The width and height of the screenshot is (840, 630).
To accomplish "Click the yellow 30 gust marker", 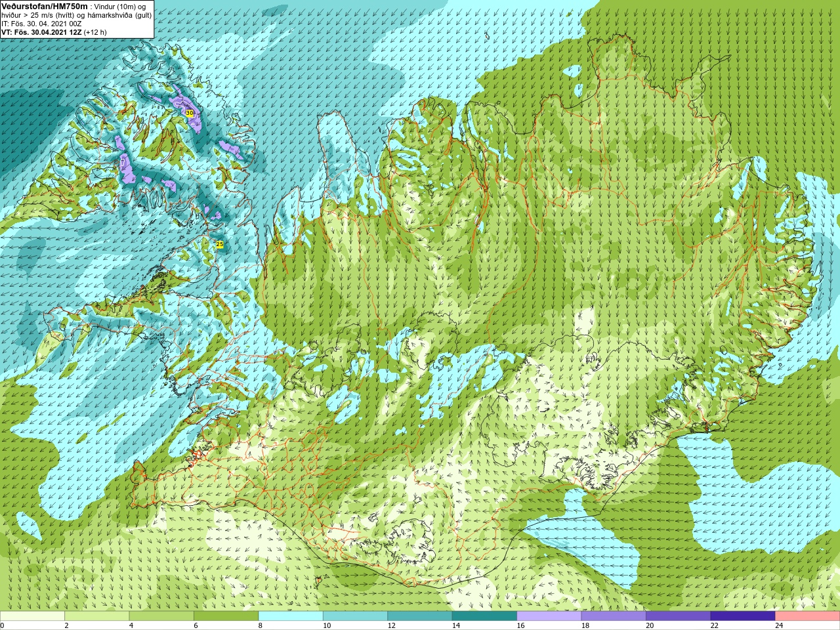I will (190, 113).
